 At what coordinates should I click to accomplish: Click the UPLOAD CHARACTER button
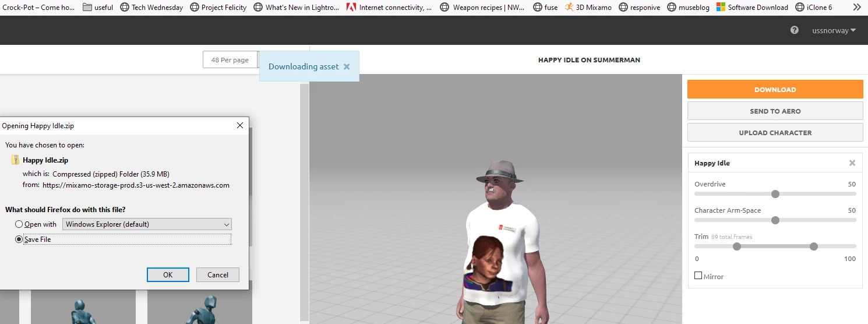[x=775, y=132]
